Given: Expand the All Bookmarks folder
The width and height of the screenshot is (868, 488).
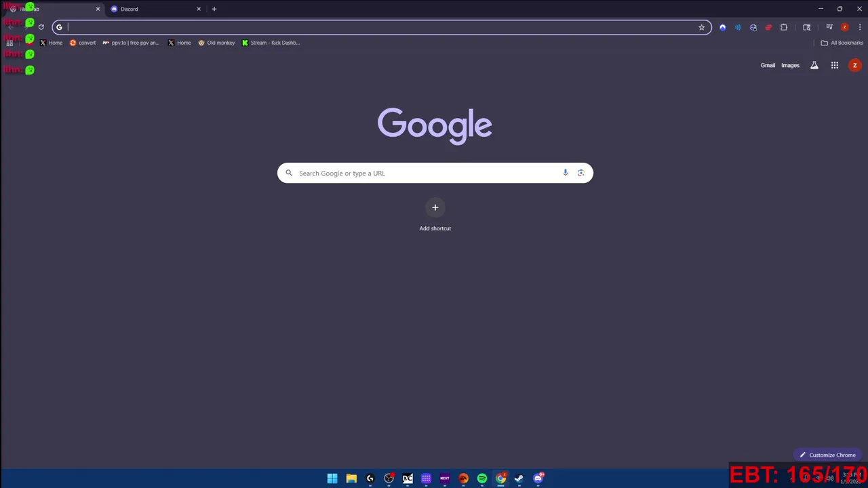Looking at the screenshot, I should (x=842, y=43).
